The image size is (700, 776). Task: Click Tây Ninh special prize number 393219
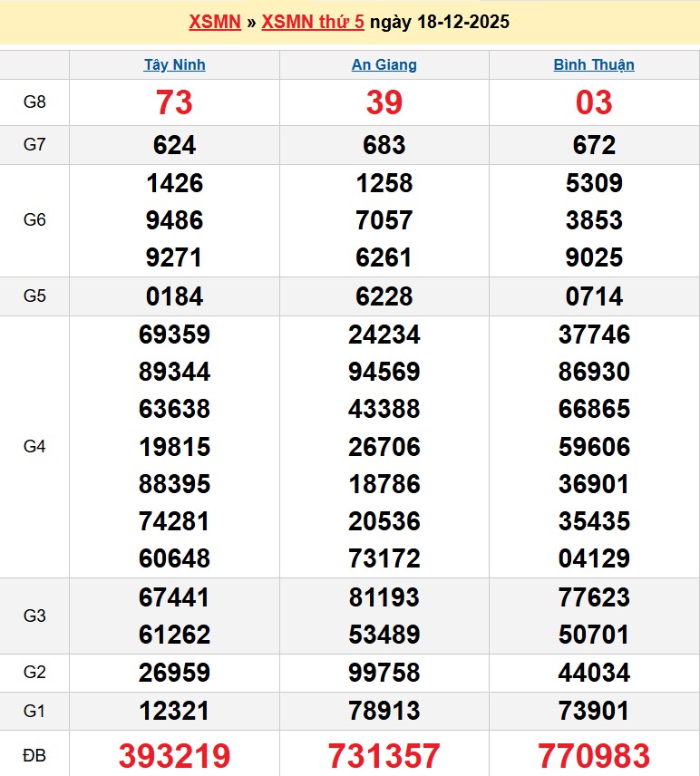tap(174, 755)
